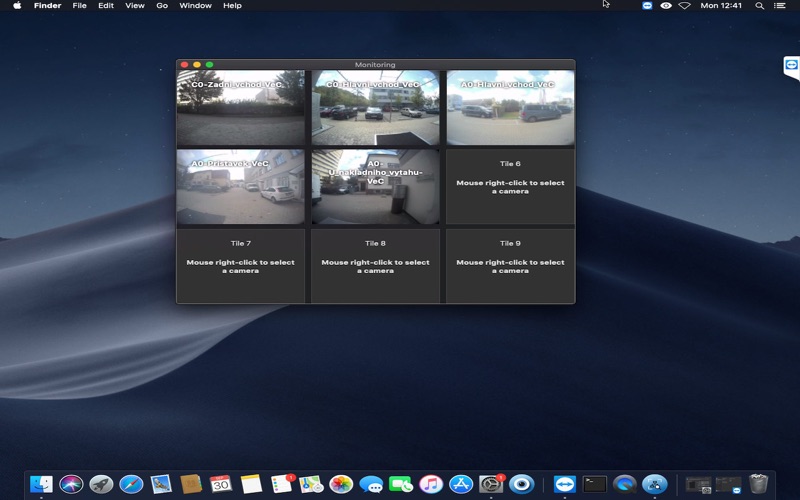
Task: Open the Apple menu
Action: 17,6
